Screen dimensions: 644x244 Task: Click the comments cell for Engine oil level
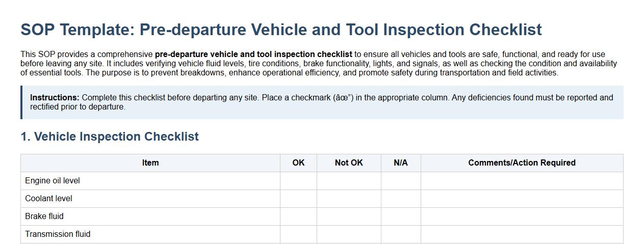tap(522, 181)
